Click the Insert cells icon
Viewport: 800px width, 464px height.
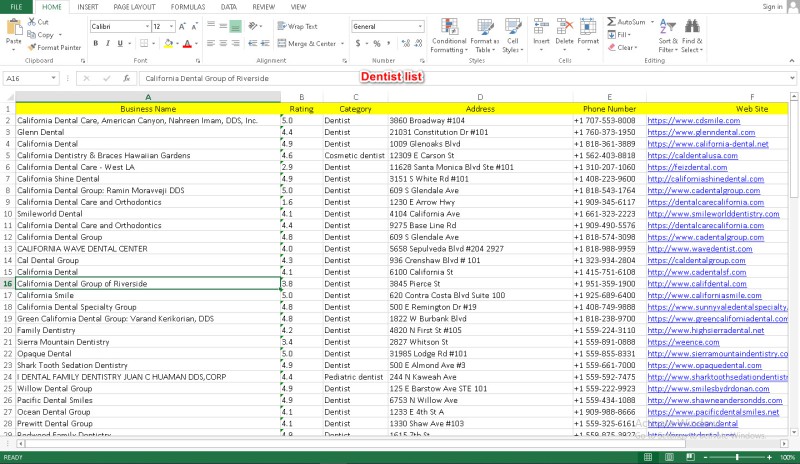pos(541,27)
